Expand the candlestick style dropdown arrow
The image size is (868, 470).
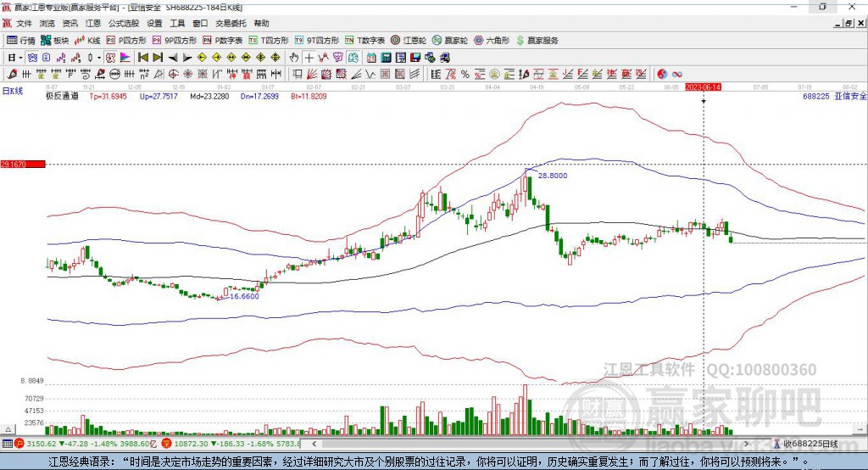point(99,58)
